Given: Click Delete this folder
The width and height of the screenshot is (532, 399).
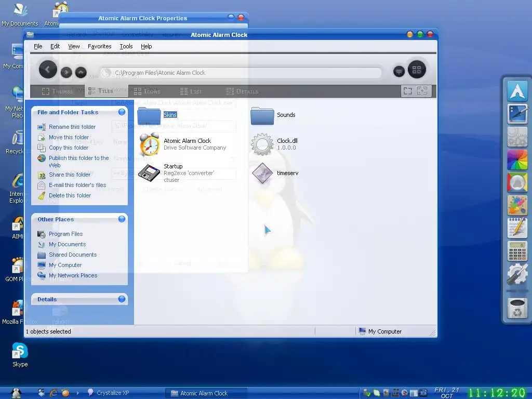Looking at the screenshot, I should click(70, 195).
